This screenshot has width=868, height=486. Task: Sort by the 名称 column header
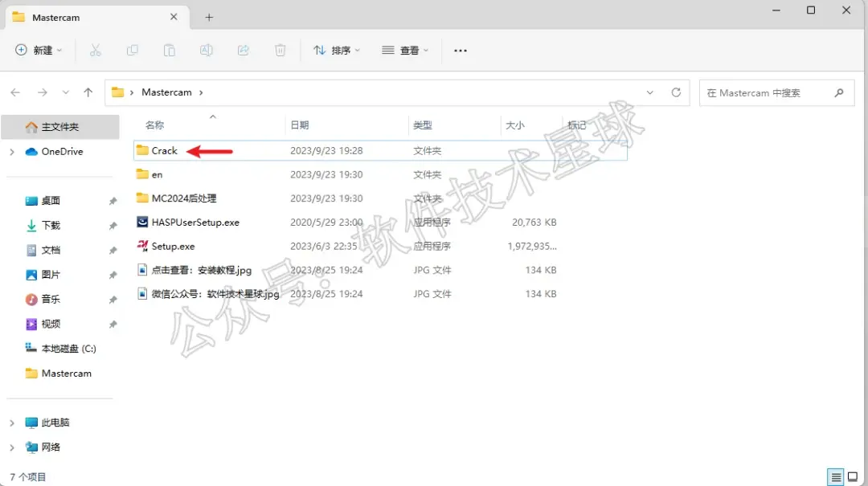pyautogui.click(x=154, y=125)
